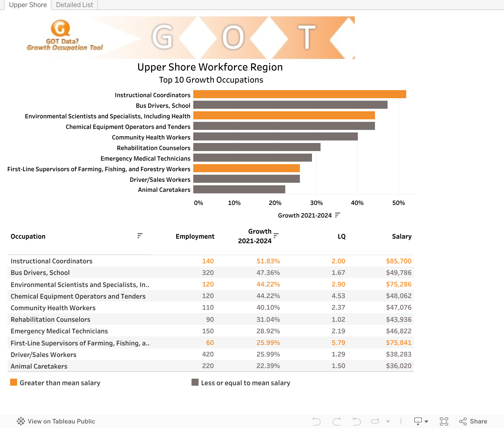Viewport: 504px width, 428px height.
Task: Click gray Less or equal salary swatch
Action: 195,382
